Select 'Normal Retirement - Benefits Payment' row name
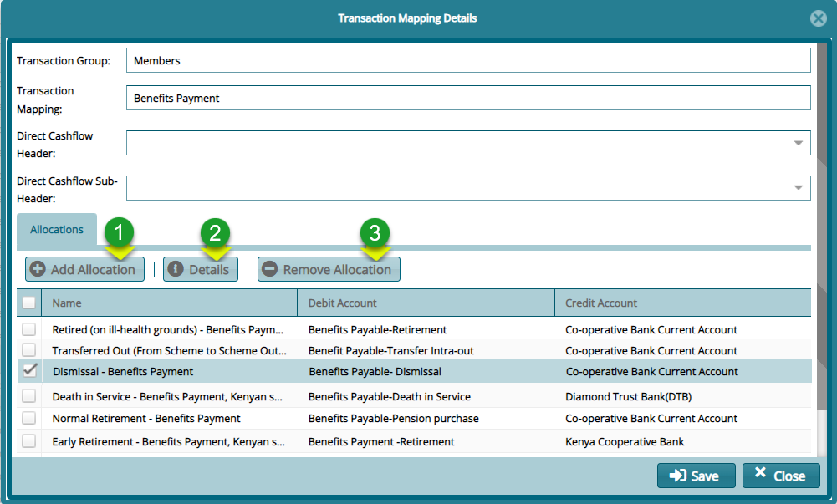 click(x=146, y=418)
